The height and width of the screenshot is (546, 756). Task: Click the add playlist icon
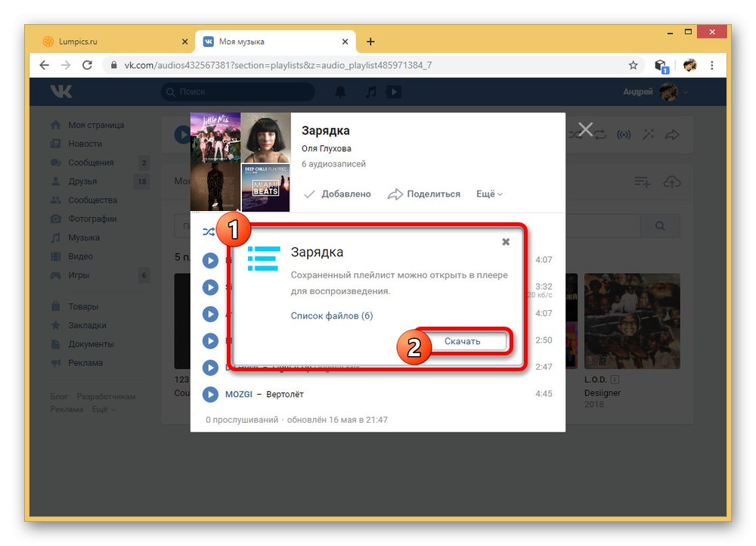point(642,181)
